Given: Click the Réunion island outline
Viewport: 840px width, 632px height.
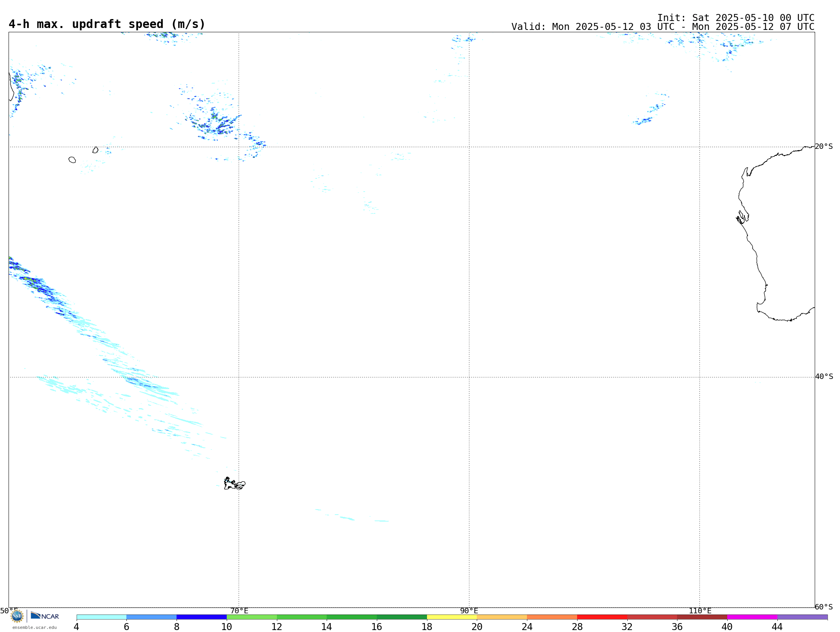Looking at the screenshot, I should click(x=72, y=160).
